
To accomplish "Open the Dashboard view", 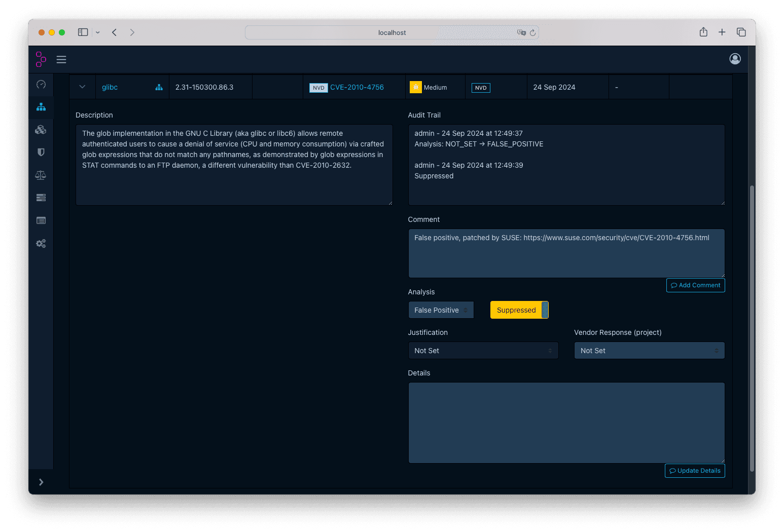I will coord(41,85).
